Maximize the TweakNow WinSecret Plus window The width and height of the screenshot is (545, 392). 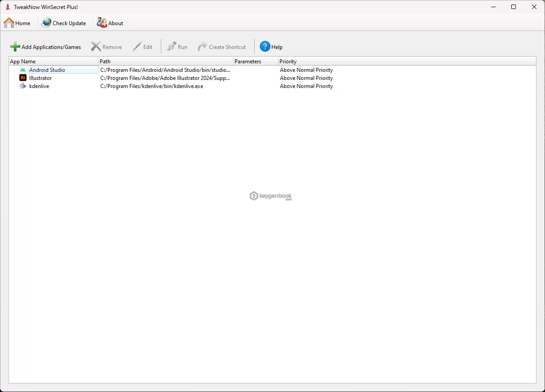click(x=514, y=7)
